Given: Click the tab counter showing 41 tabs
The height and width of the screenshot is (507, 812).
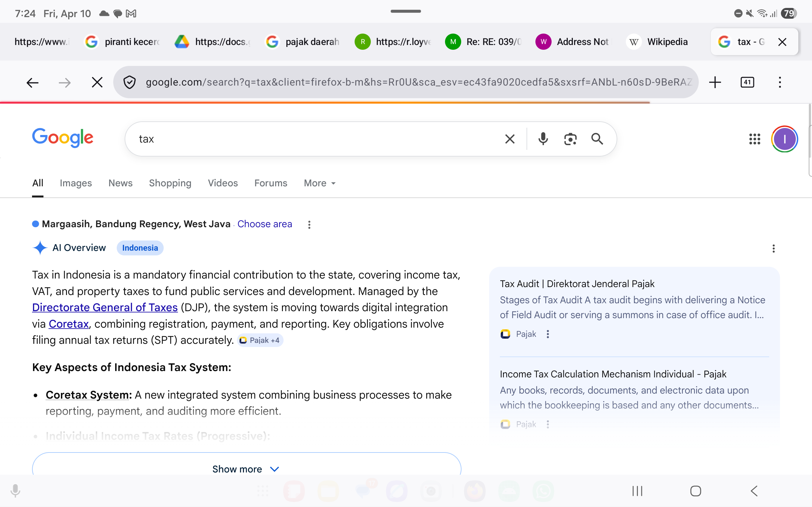Looking at the screenshot, I should pos(748,82).
